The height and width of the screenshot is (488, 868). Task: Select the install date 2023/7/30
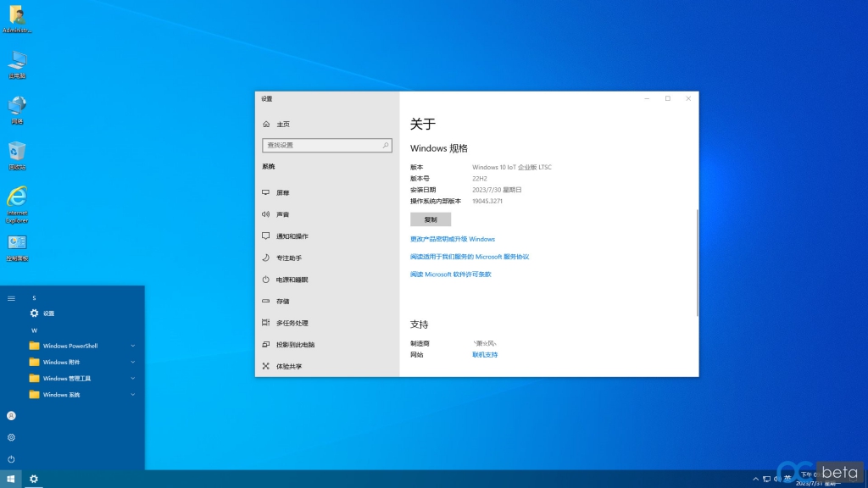pos(497,190)
